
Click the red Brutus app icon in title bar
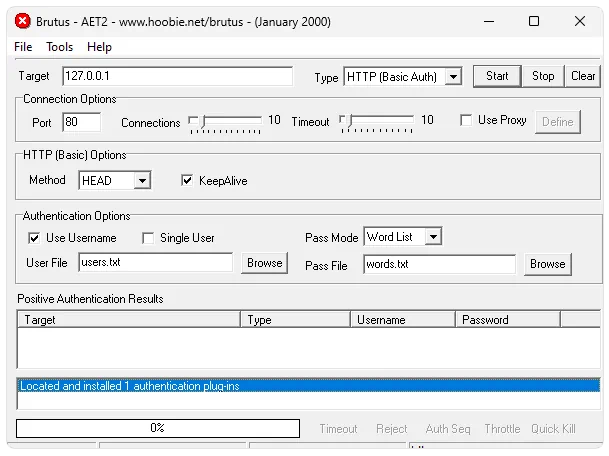pyautogui.click(x=23, y=21)
